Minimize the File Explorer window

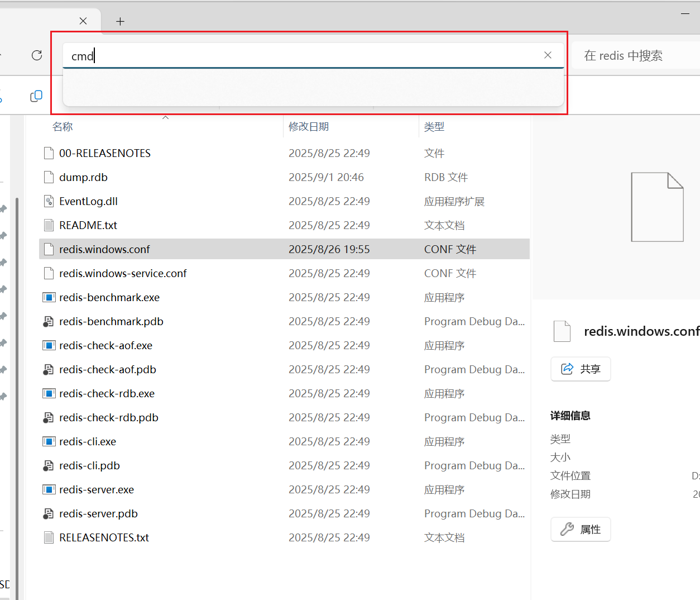(x=685, y=13)
